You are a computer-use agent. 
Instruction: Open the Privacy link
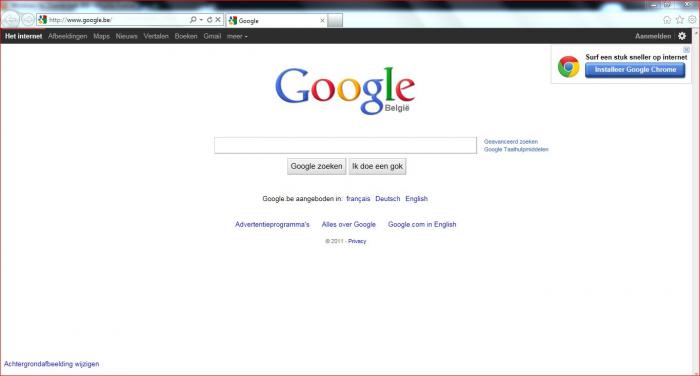click(357, 241)
